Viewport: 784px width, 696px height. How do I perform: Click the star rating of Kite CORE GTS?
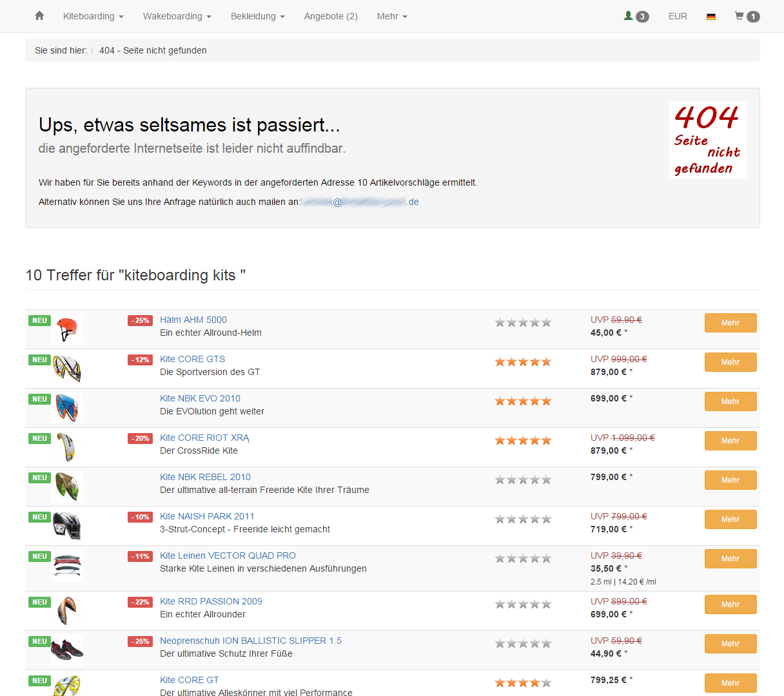tap(523, 362)
